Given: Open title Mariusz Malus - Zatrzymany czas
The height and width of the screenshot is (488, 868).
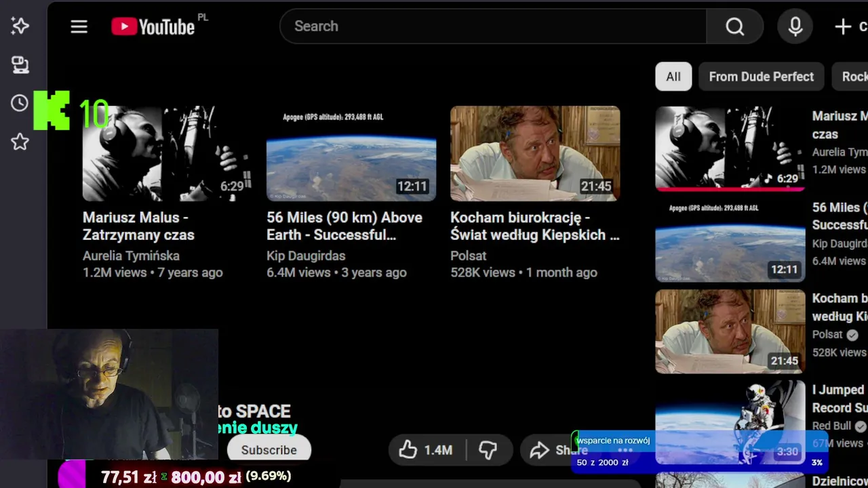Looking at the screenshot, I should pos(138,226).
